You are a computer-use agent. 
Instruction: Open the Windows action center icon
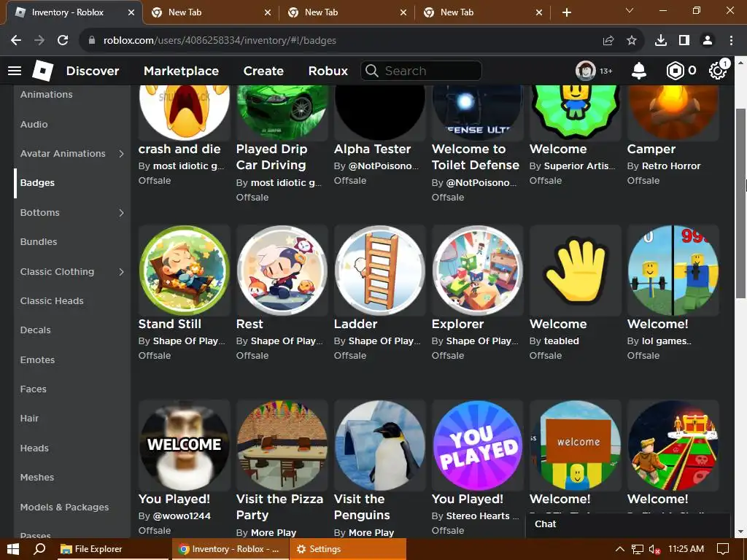click(x=723, y=549)
